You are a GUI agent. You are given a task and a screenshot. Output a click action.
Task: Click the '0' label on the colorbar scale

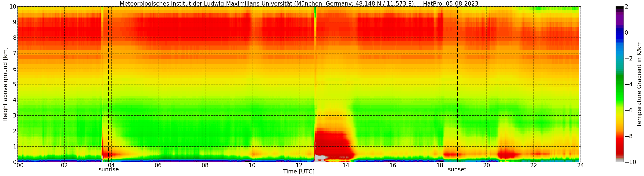tap(626, 33)
